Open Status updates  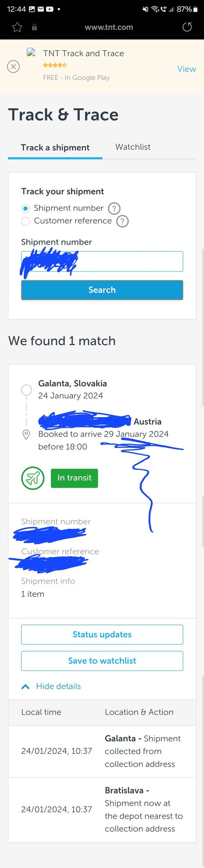[102, 634]
